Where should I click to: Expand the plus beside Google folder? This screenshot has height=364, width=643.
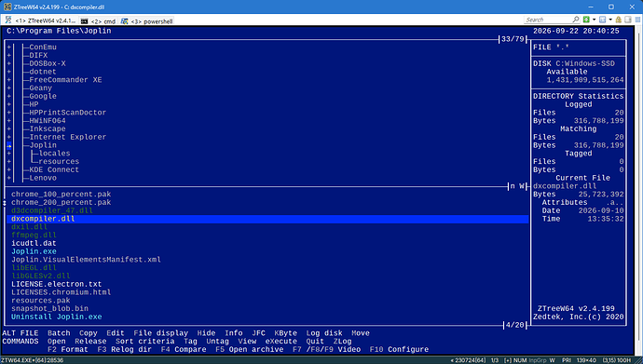click(x=9, y=96)
